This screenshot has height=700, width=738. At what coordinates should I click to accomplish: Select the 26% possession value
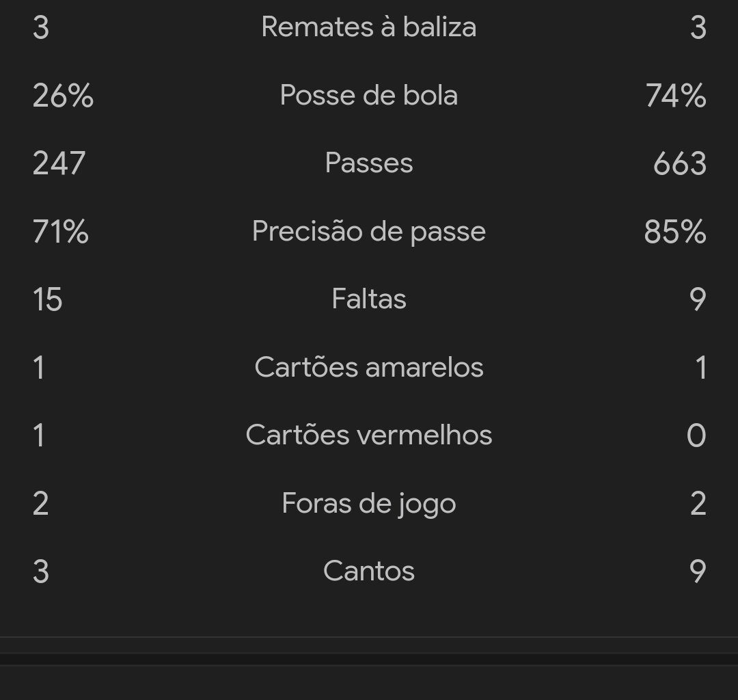tap(63, 96)
